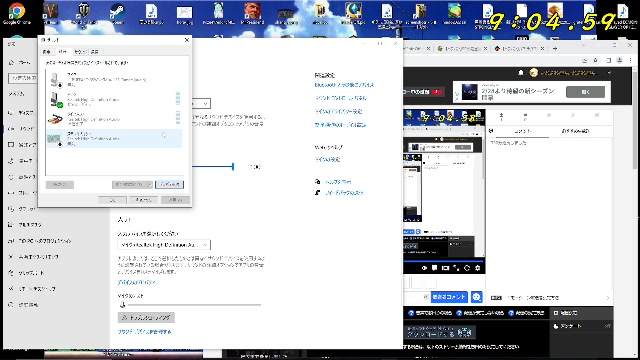The width and height of the screenshot is (640, 360).
Task: Click the Chrome profile avatar icon
Action: (x=620, y=60)
